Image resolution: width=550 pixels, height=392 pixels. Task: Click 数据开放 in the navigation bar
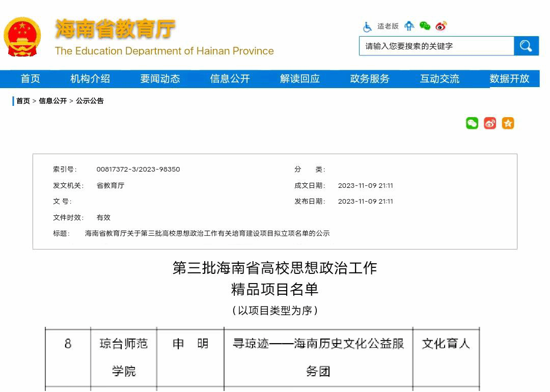pos(509,79)
